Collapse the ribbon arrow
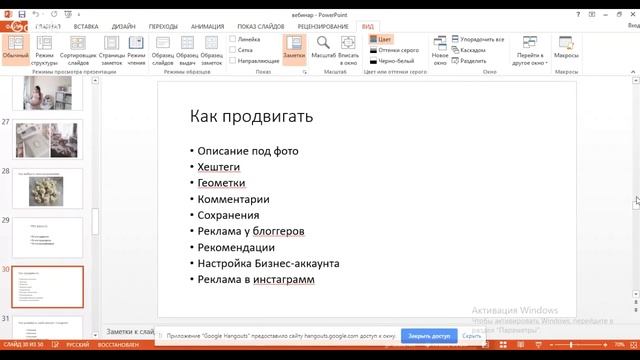The width and height of the screenshot is (640, 360). point(633,72)
